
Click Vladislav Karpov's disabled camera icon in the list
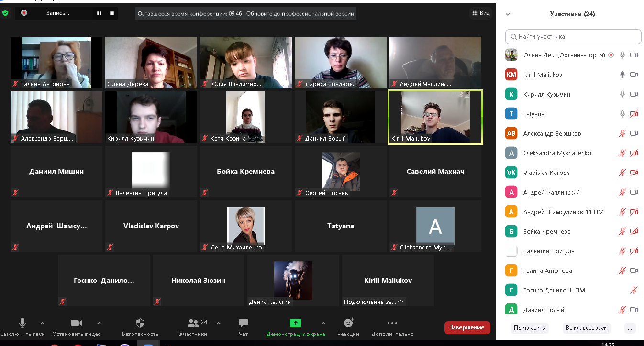click(634, 173)
